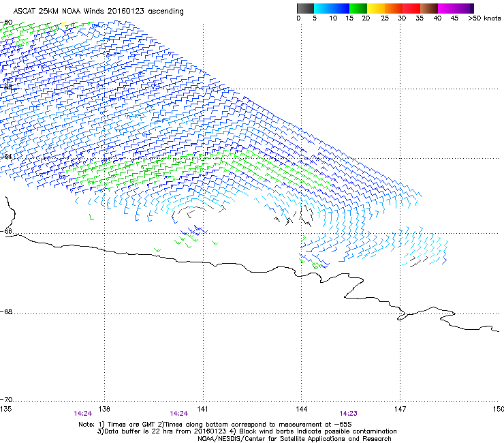Click the cyan 5-10 knots legend segment
This screenshot has width=504, height=443.
(x=323, y=8)
